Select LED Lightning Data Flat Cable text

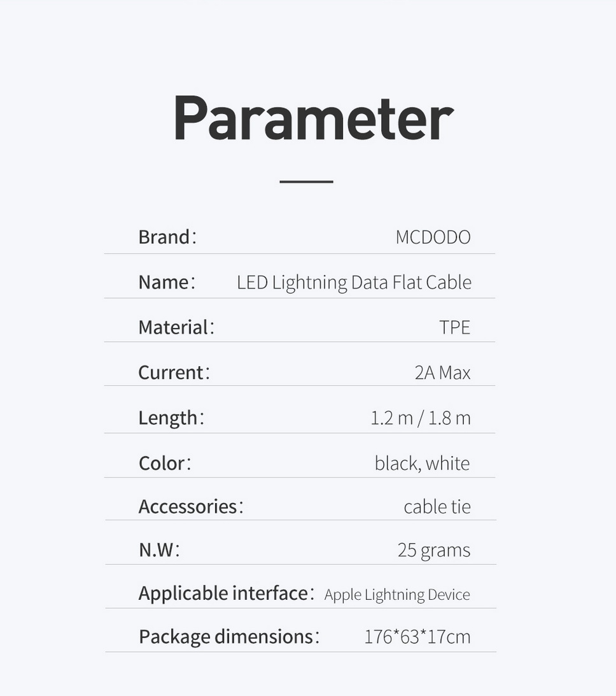(x=354, y=282)
